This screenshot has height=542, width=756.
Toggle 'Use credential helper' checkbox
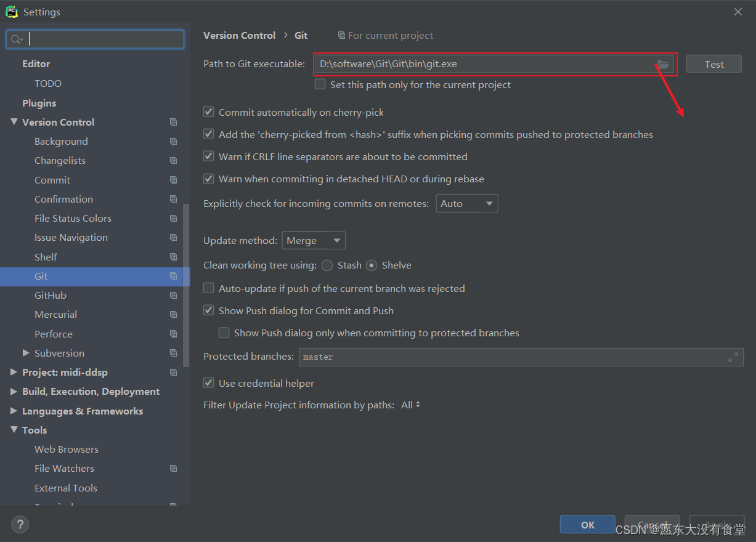pos(209,383)
